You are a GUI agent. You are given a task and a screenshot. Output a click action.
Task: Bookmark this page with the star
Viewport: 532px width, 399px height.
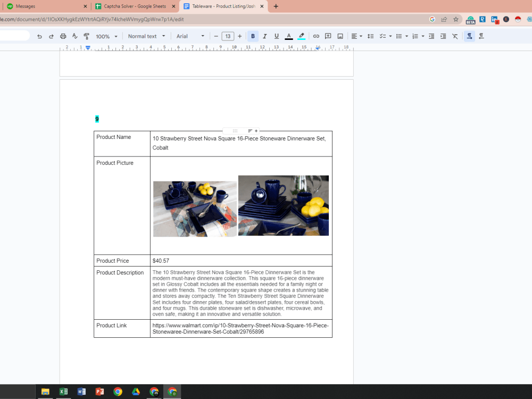click(x=456, y=19)
